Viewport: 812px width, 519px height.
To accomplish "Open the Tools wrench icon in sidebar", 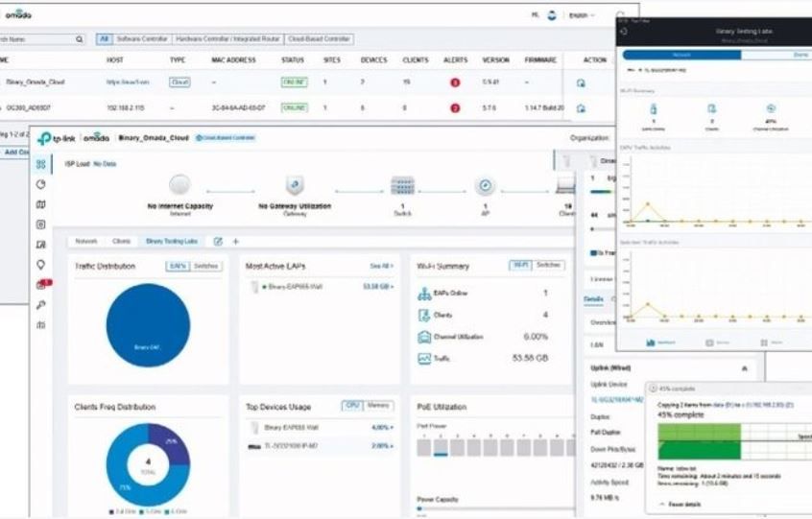I will point(41,305).
